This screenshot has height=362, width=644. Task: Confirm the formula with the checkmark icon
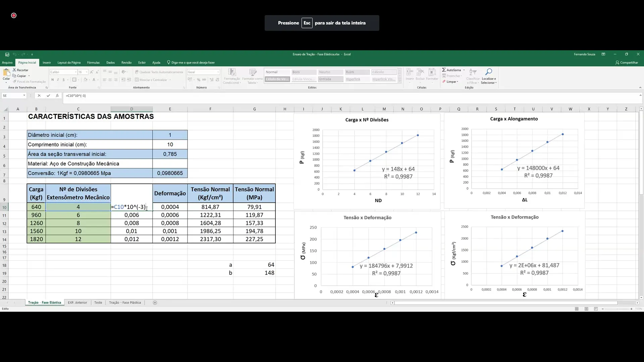tap(48, 96)
